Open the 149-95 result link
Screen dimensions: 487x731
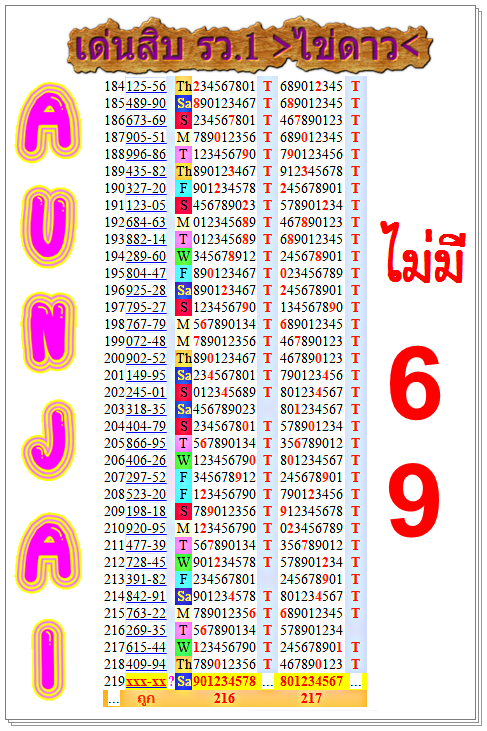click(x=146, y=375)
